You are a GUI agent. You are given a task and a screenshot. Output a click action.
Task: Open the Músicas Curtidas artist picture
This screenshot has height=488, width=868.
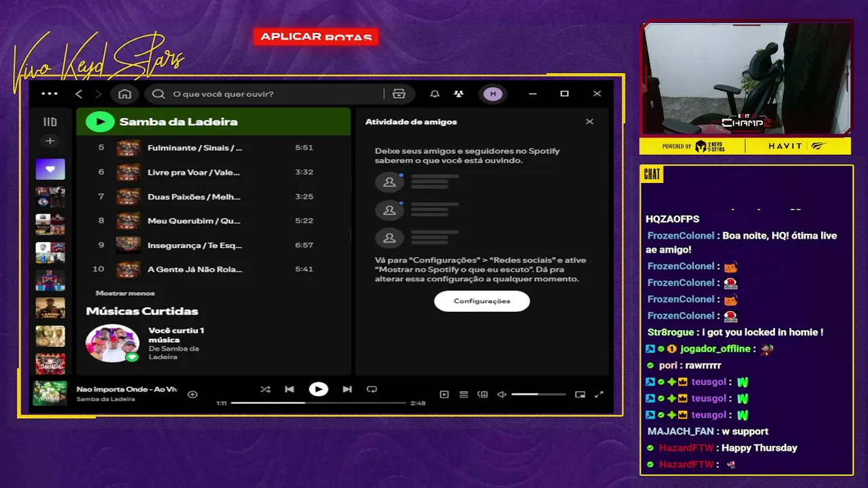tap(113, 343)
